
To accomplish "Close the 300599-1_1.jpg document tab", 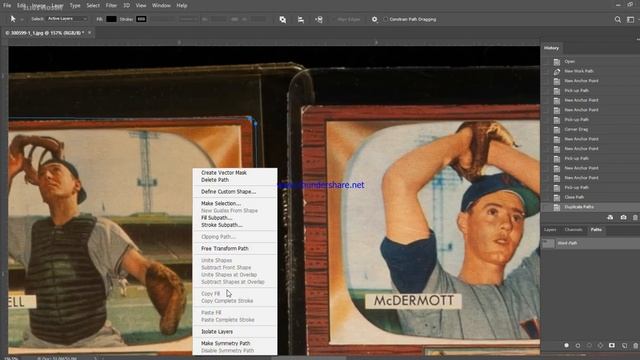I will [90, 33].
